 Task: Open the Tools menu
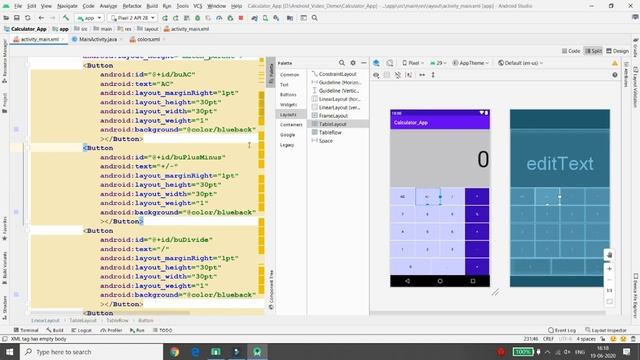[182, 6]
